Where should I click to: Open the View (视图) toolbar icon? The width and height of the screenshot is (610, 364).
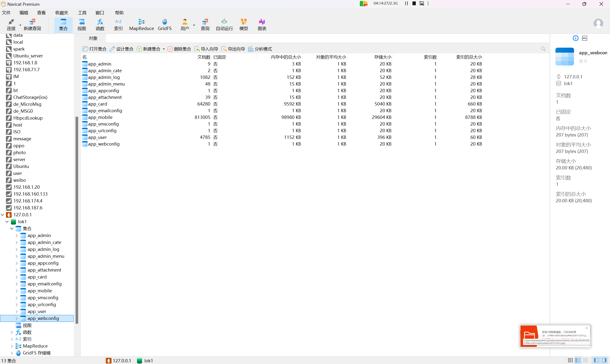coord(82,25)
